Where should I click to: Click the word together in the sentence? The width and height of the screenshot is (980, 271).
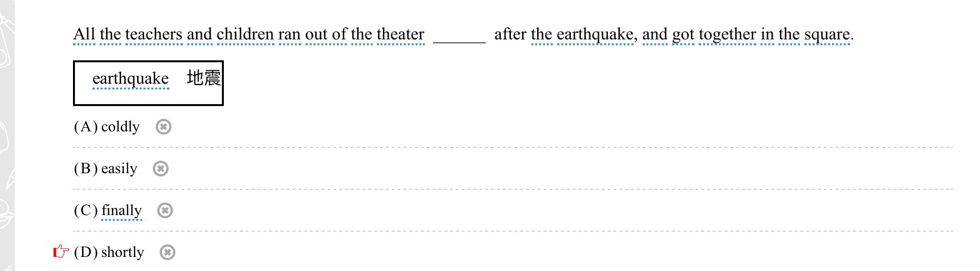click(x=727, y=34)
